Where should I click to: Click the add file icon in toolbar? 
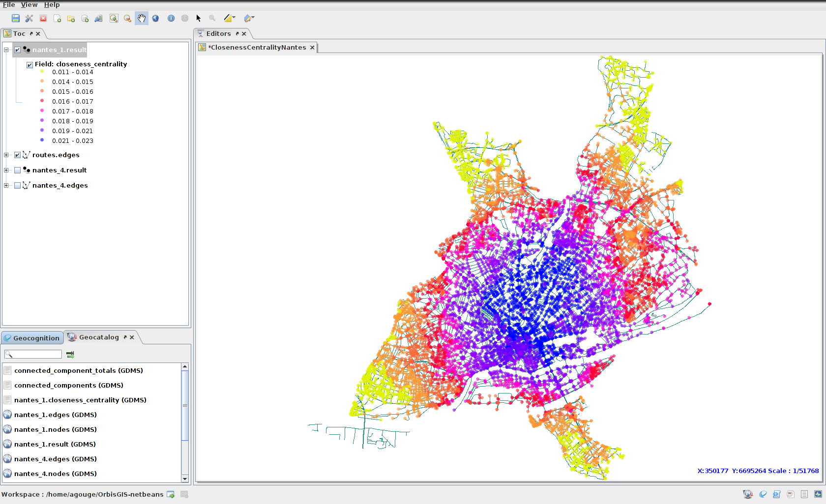(57, 18)
